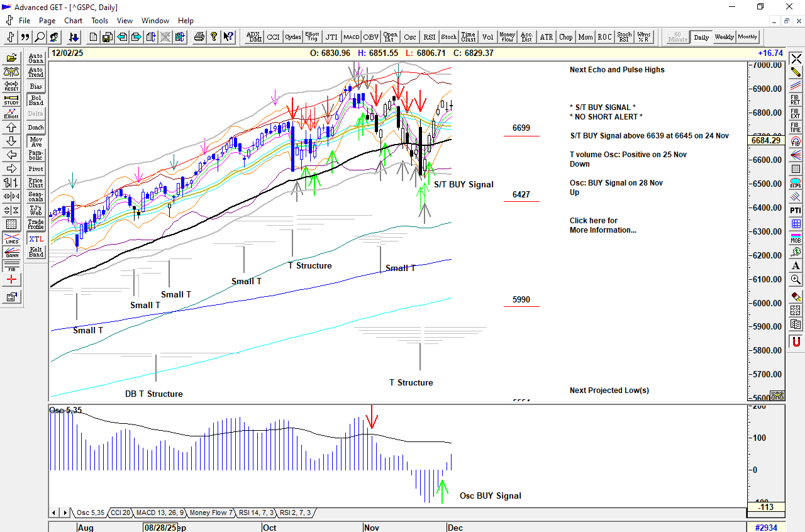Open the FIB RET tool on right panel
The height and width of the screenshot is (532, 805).
click(x=796, y=100)
